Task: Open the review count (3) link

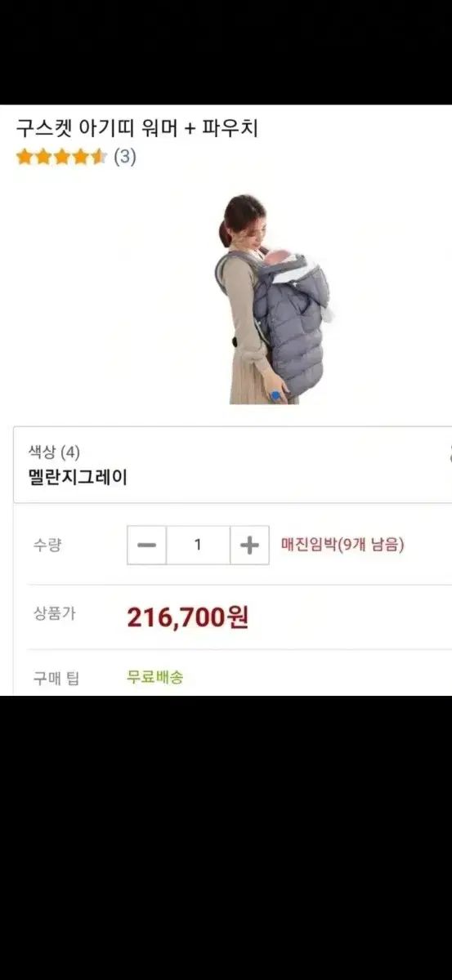Action: (x=124, y=157)
